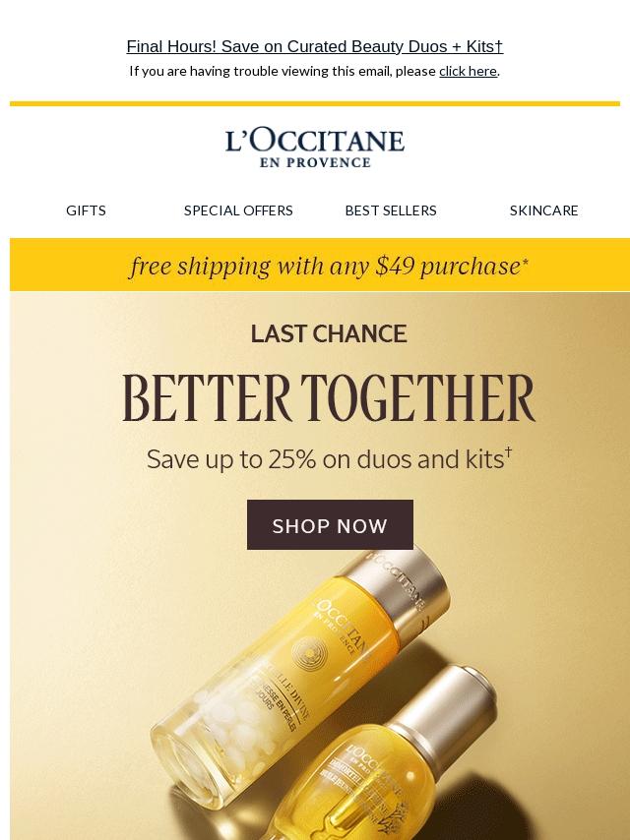Open the Final Hours Beauty Duos headline link
The width and height of the screenshot is (630, 840).
point(315,46)
